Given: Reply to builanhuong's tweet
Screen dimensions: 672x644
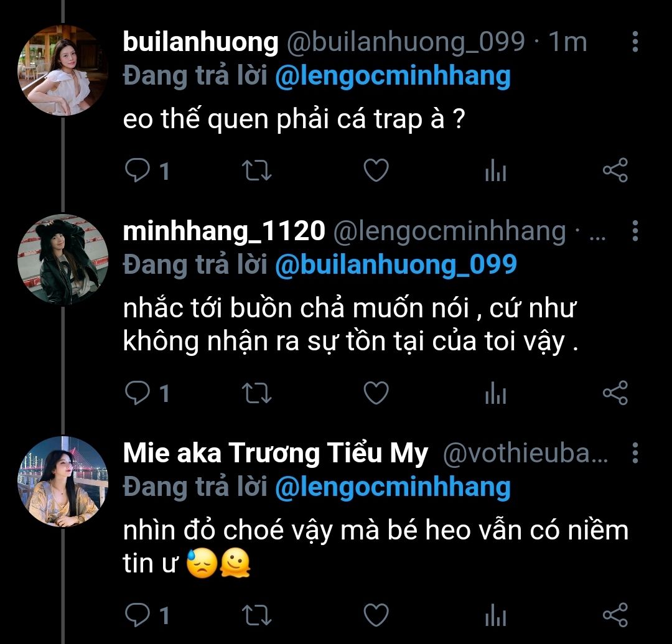Looking at the screenshot, I should click(x=136, y=170).
